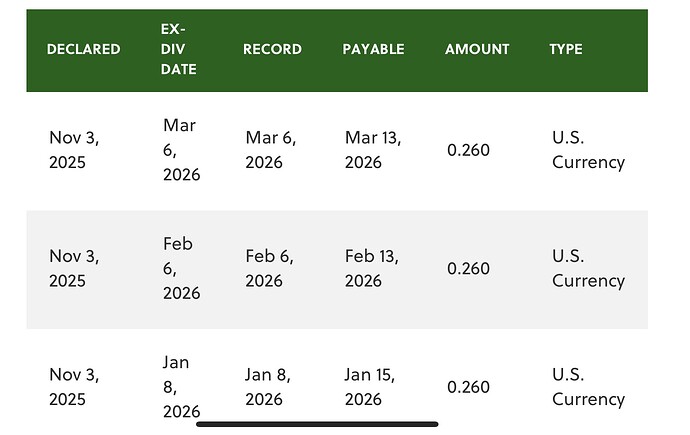Image resolution: width=690 pixels, height=435 pixels.
Task: Tap the black home indicator bar
Action: [x=317, y=424]
